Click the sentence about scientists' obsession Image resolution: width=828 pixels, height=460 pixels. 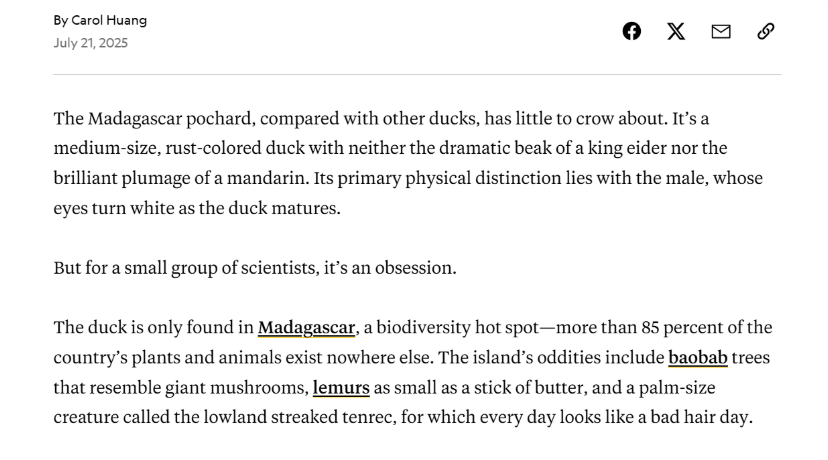254,268
